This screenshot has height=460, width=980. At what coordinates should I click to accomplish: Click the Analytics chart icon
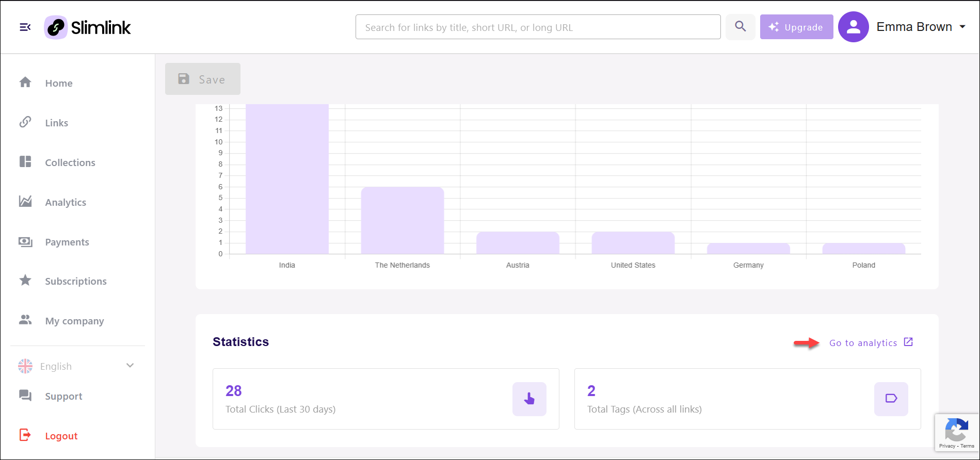(x=25, y=202)
